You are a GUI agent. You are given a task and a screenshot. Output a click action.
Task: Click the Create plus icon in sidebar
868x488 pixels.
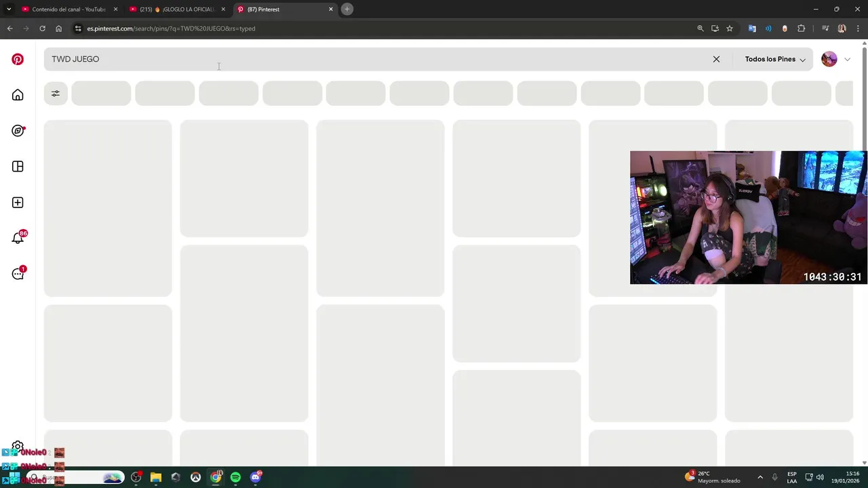coord(18,203)
